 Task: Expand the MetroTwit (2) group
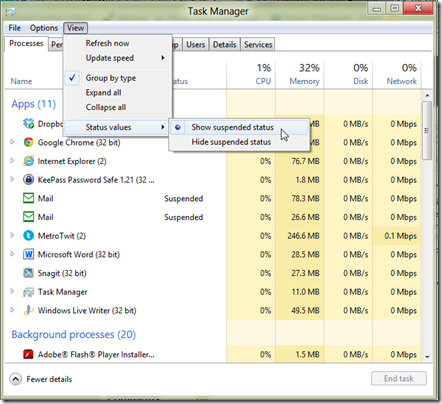click(x=12, y=235)
